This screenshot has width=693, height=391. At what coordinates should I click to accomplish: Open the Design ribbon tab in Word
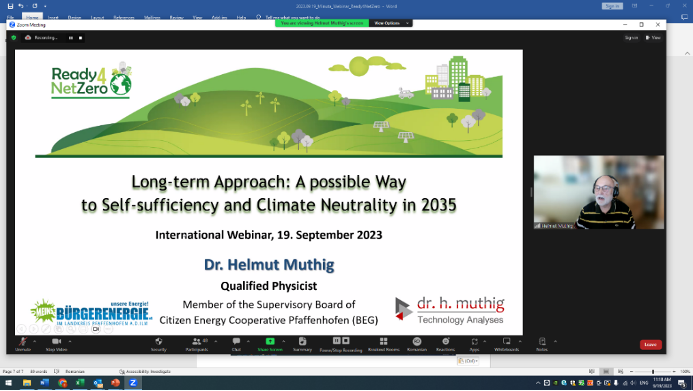[74, 18]
